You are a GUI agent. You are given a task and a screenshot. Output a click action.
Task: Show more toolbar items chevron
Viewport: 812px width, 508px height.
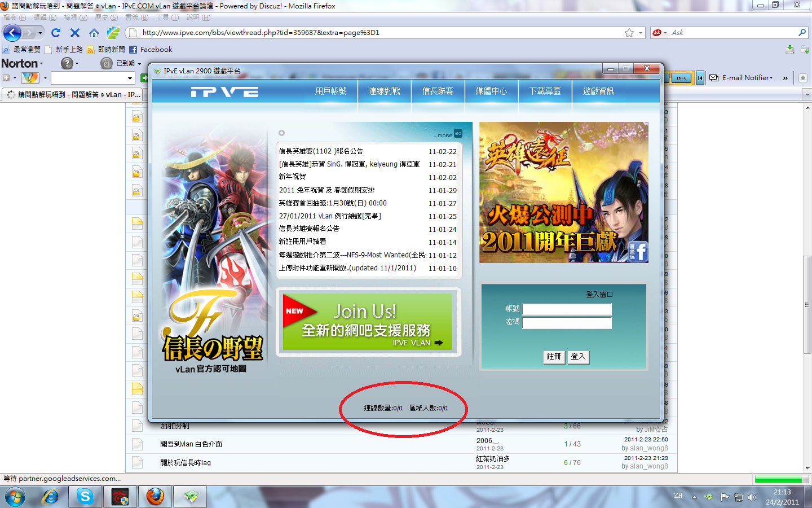tap(785, 78)
